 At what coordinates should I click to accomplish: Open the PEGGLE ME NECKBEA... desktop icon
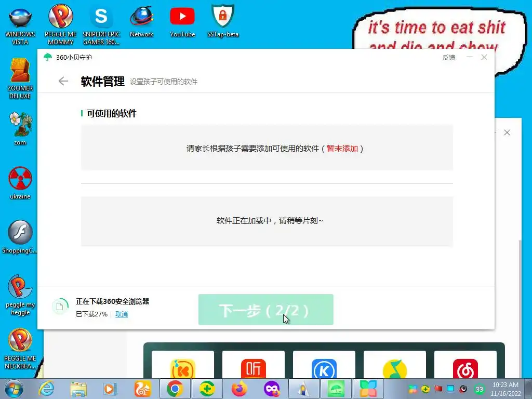click(x=20, y=349)
